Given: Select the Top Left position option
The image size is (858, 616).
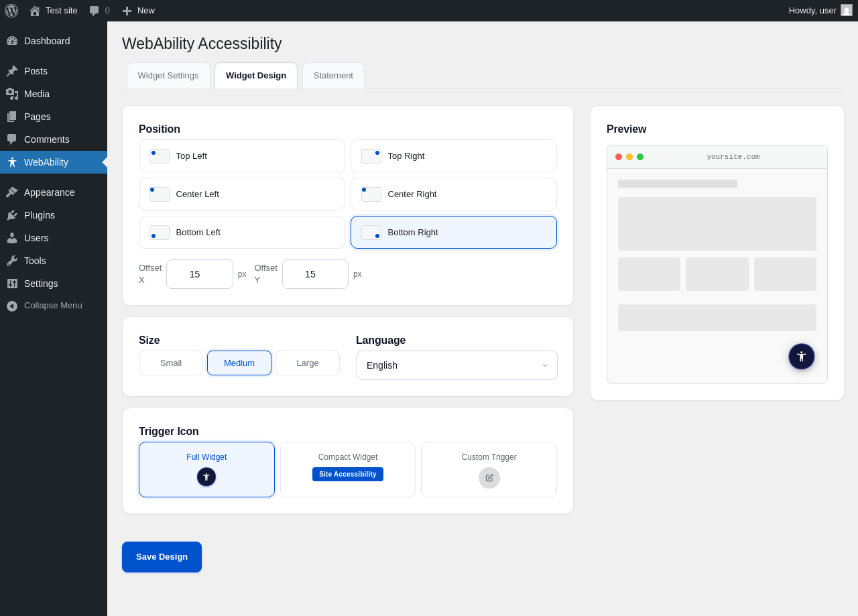Looking at the screenshot, I should tap(241, 156).
